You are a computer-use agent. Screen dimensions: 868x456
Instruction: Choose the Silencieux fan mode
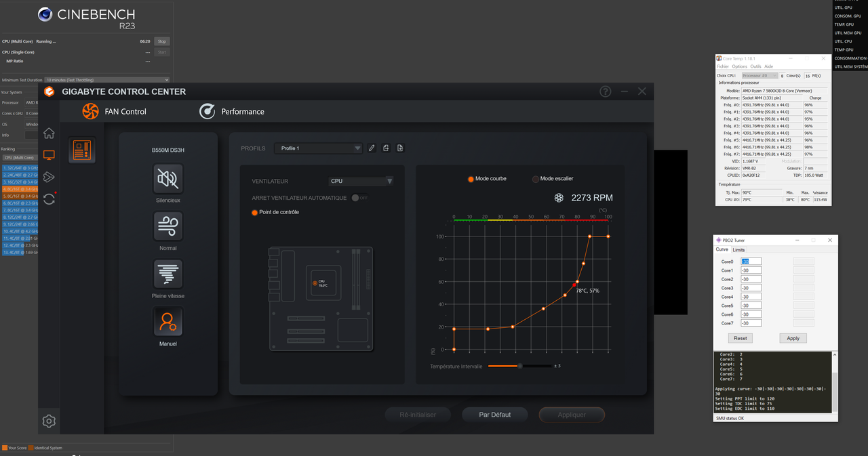[168, 178]
